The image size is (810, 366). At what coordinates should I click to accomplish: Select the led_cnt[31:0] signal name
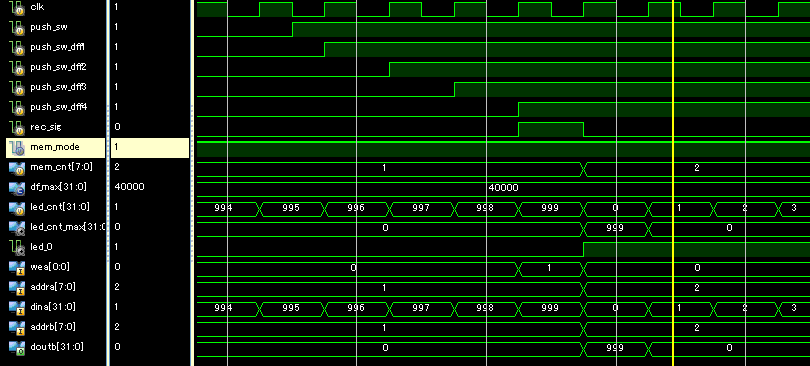tap(60, 206)
